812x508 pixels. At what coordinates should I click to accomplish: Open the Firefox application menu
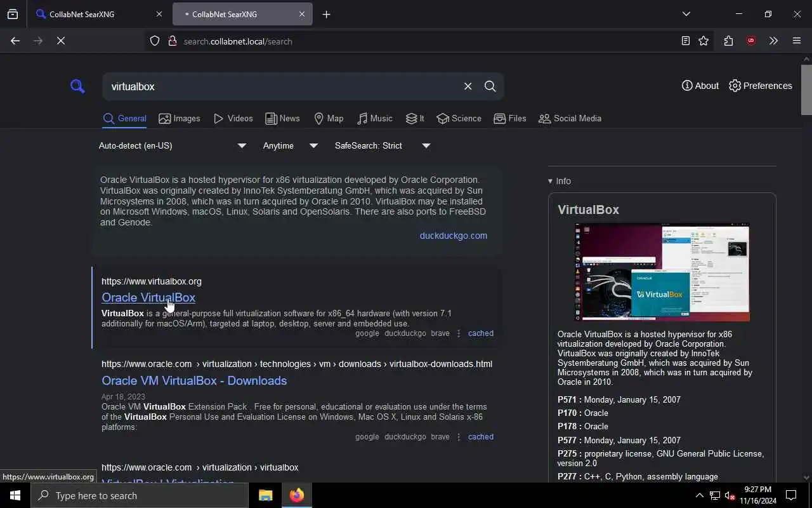[797, 41]
